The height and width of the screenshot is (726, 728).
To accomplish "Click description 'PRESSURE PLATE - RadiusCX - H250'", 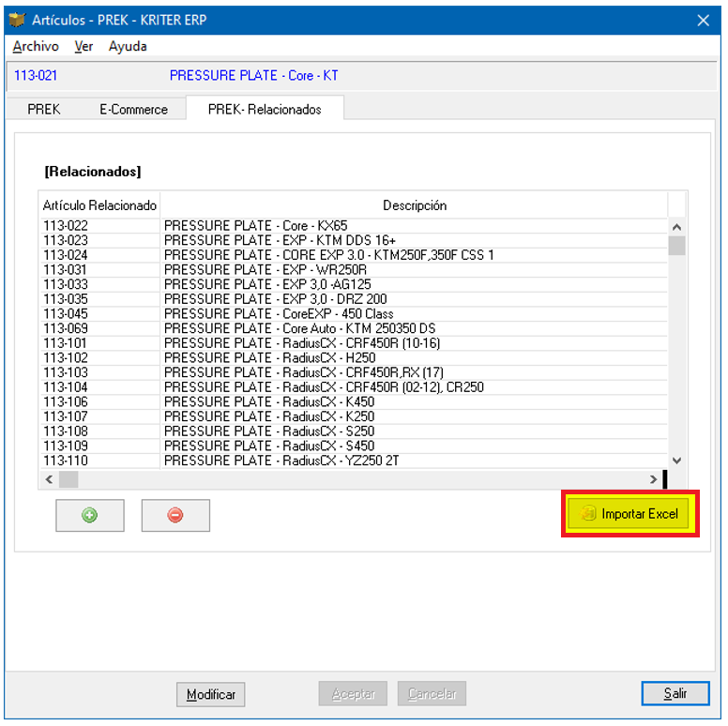I will 270,358.
